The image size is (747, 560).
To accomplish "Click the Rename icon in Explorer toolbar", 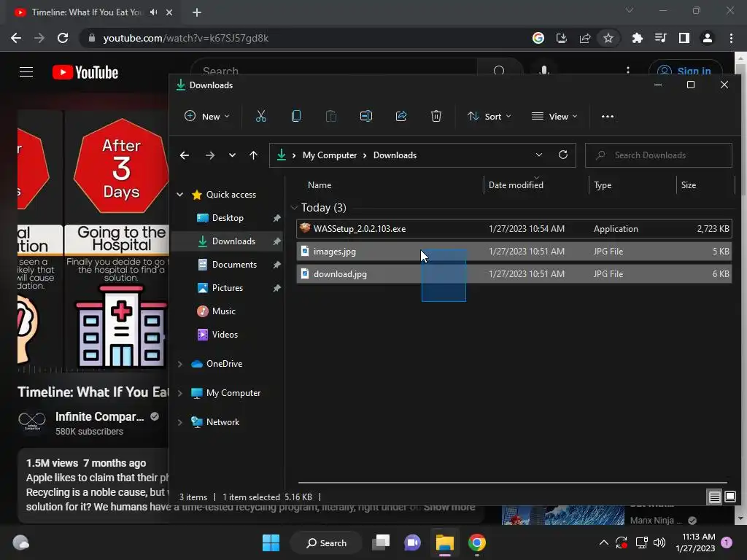I will 366,116.
